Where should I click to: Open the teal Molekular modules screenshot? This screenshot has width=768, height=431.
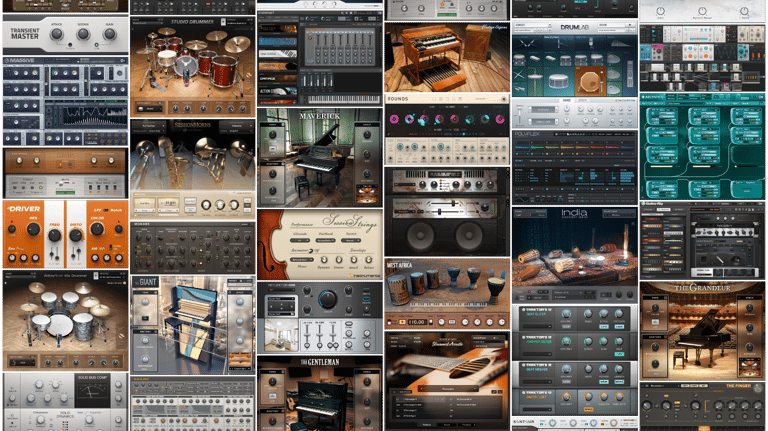point(702,146)
